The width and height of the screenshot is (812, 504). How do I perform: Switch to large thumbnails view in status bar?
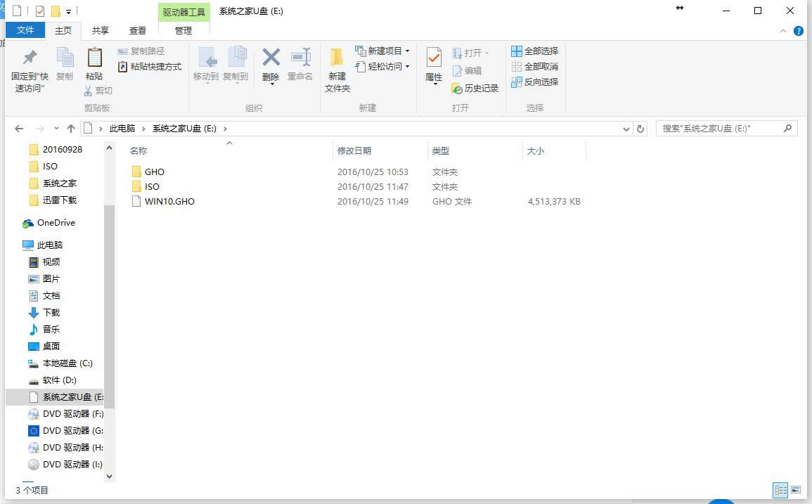[x=797, y=490]
